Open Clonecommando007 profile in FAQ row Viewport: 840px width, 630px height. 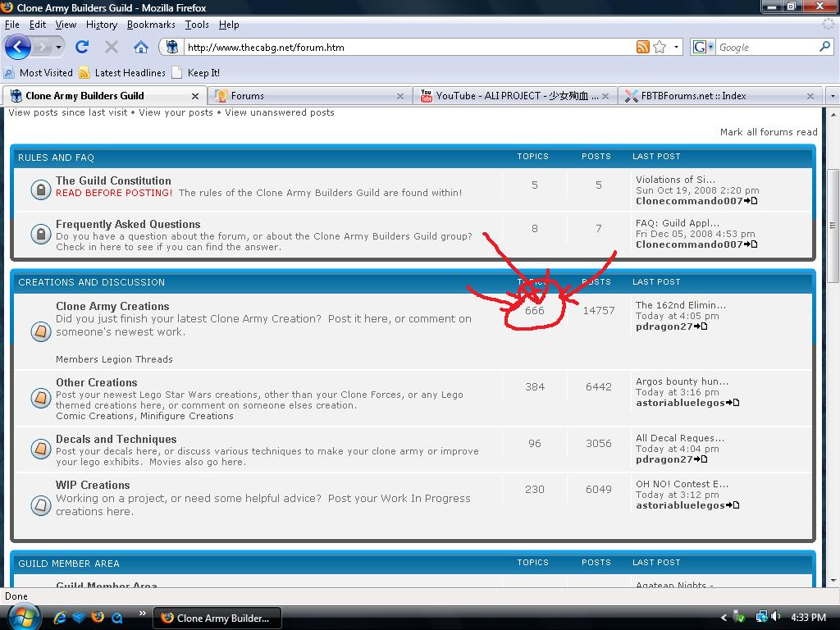pyautogui.click(x=689, y=244)
